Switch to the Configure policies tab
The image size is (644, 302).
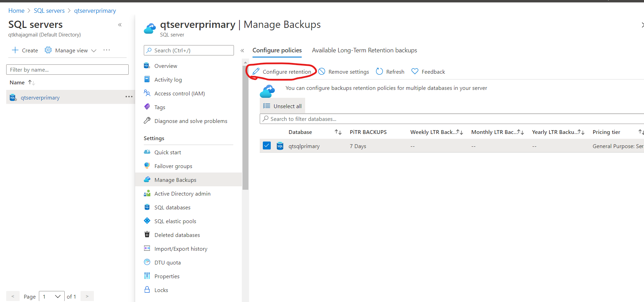pyautogui.click(x=277, y=50)
